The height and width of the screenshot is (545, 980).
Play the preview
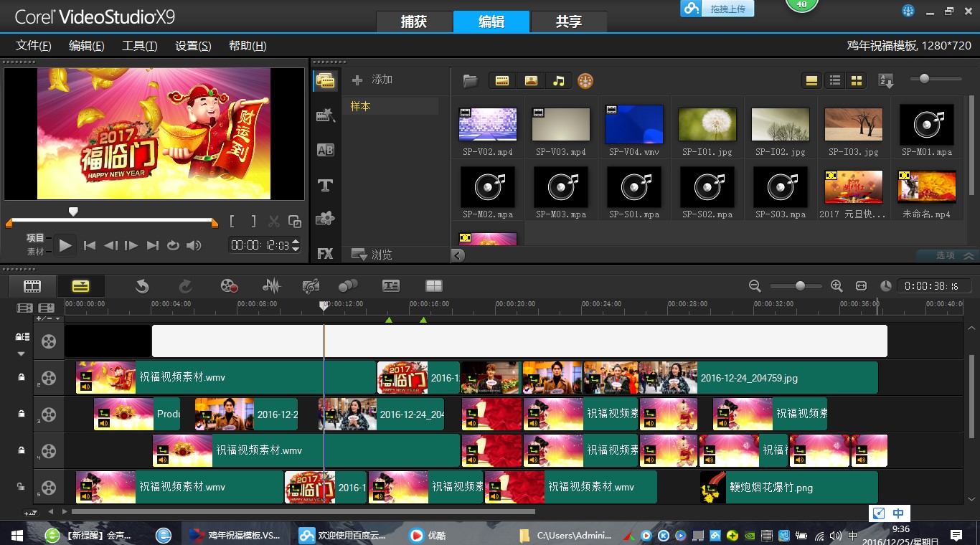coord(65,245)
